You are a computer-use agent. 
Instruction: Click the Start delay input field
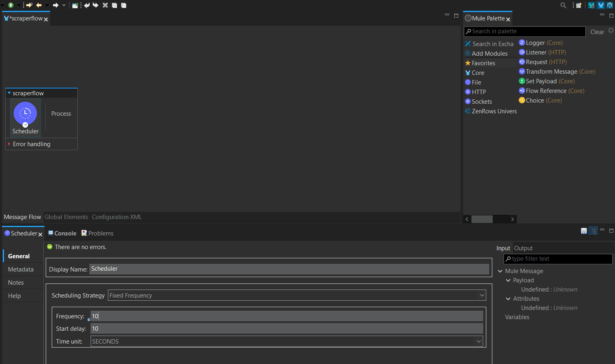[x=287, y=329]
